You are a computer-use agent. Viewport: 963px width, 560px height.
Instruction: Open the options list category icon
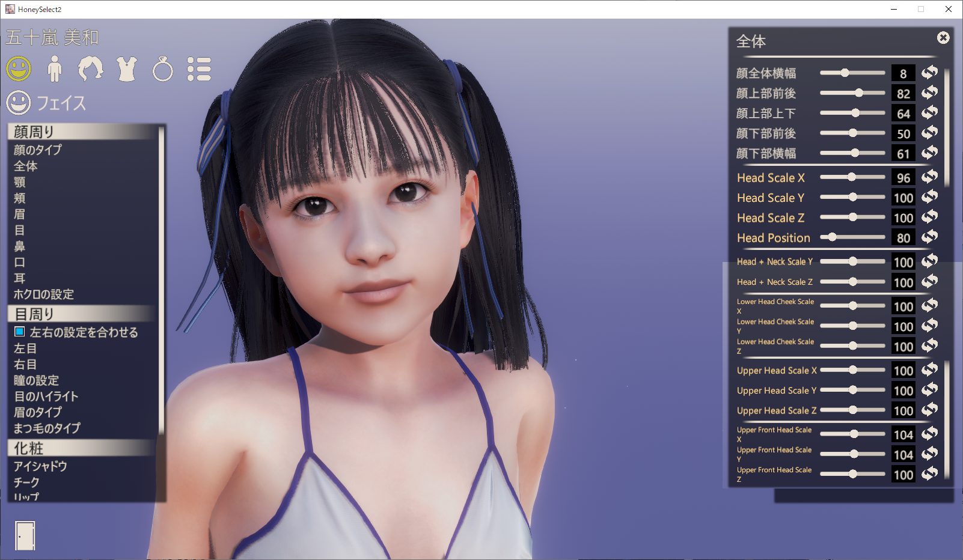(x=199, y=69)
